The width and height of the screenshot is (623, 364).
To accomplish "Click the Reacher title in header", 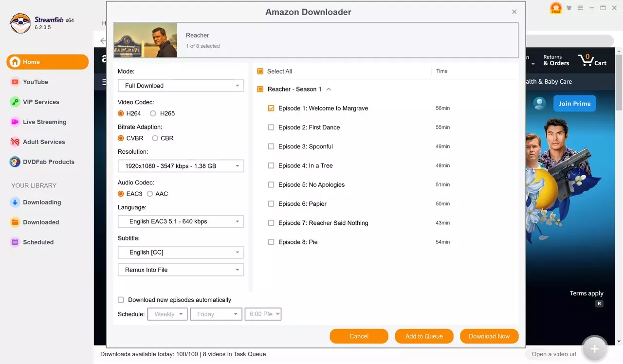I will [x=197, y=36].
